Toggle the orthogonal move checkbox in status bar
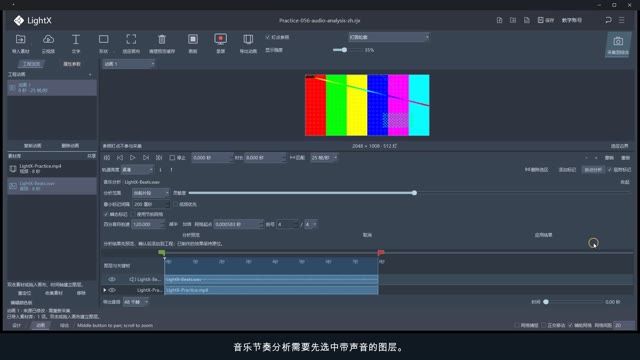The width and height of the screenshot is (640, 360). pos(543,325)
